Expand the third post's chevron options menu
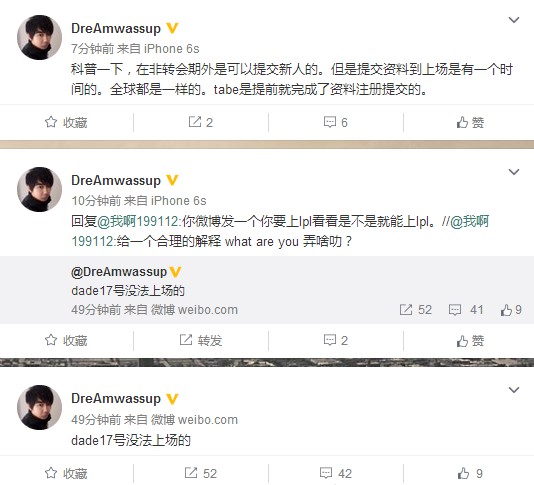Viewport: 534px width, 485px height. [514, 390]
